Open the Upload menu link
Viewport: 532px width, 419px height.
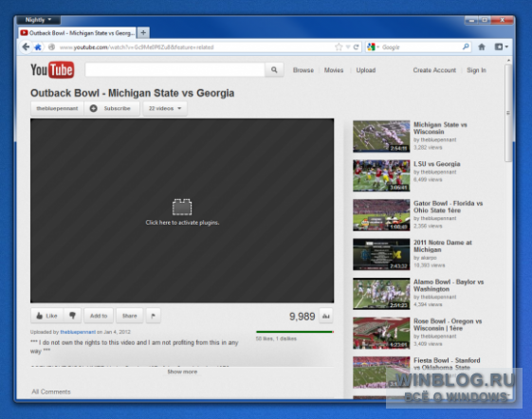click(366, 70)
